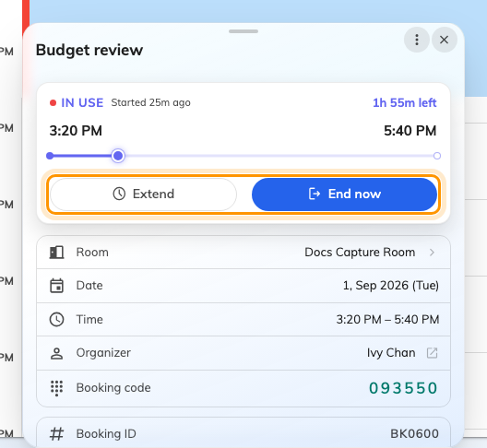Image resolution: width=487 pixels, height=448 pixels.
Task: Click the Booking code keypad icon
Action: pos(56,388)
